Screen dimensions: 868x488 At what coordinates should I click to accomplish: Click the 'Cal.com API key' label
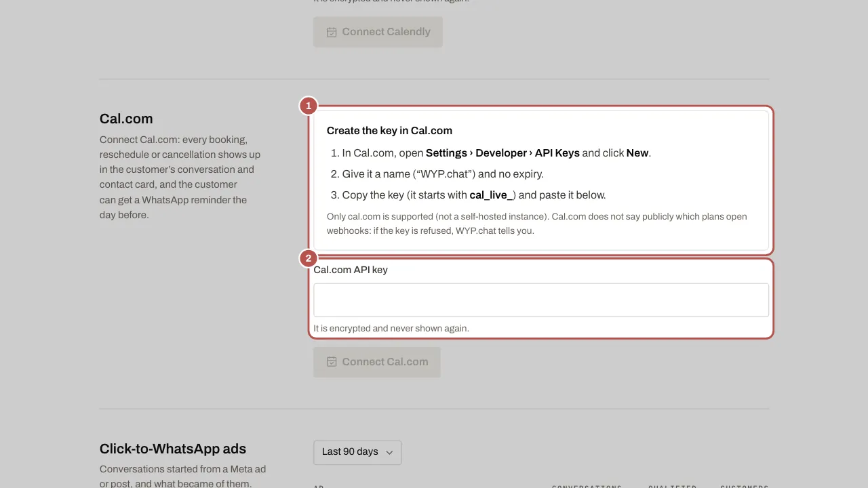(x=351, y=270)
